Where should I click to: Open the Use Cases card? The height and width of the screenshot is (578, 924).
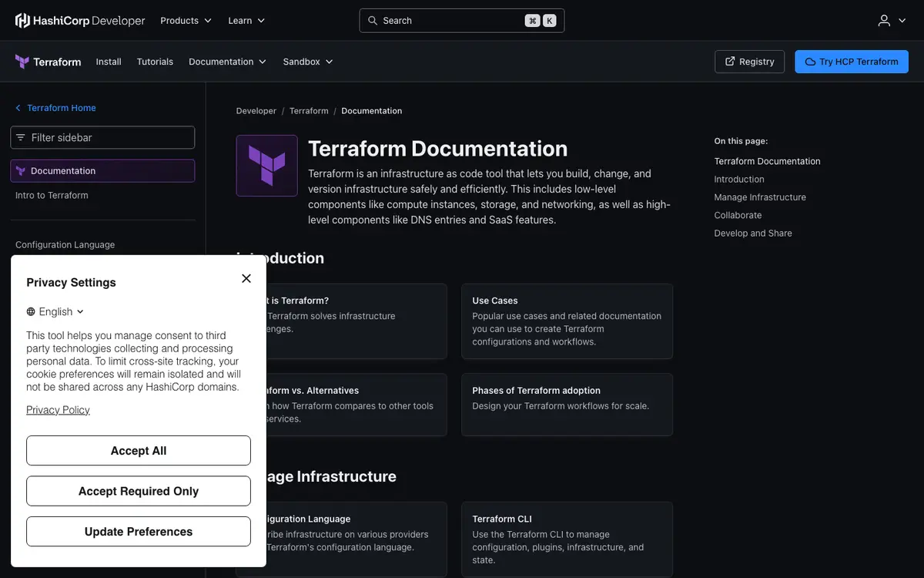[567, 321]
